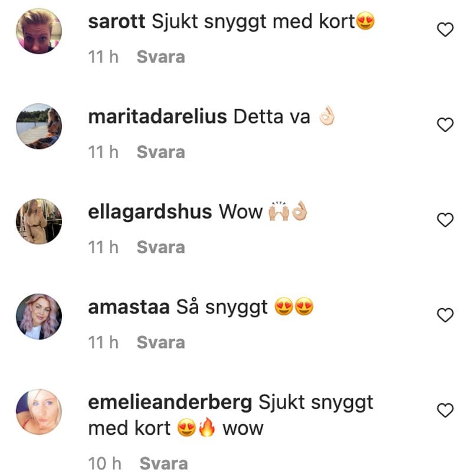Open amastaa's profile picture

point(39,317)
